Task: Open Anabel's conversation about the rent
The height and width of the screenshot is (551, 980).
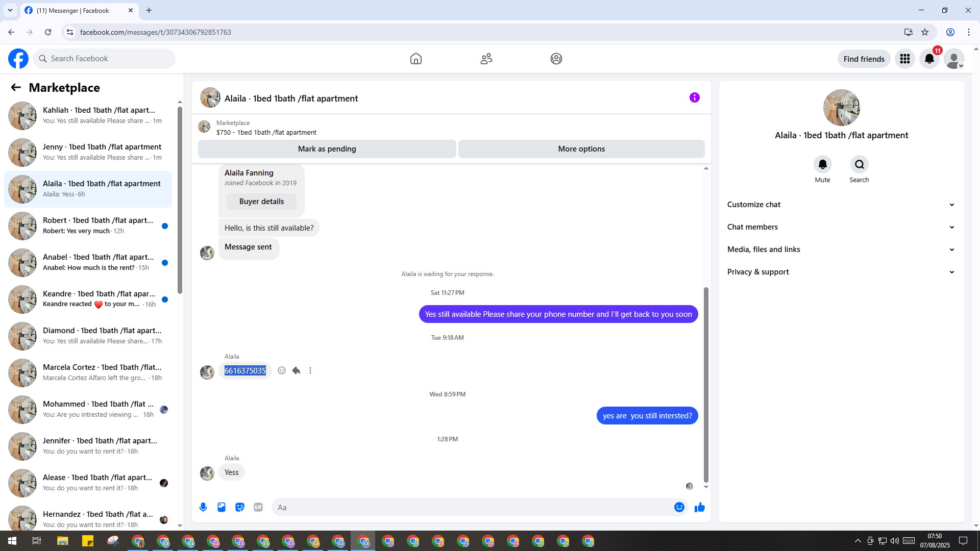Action: coord(88,263)
